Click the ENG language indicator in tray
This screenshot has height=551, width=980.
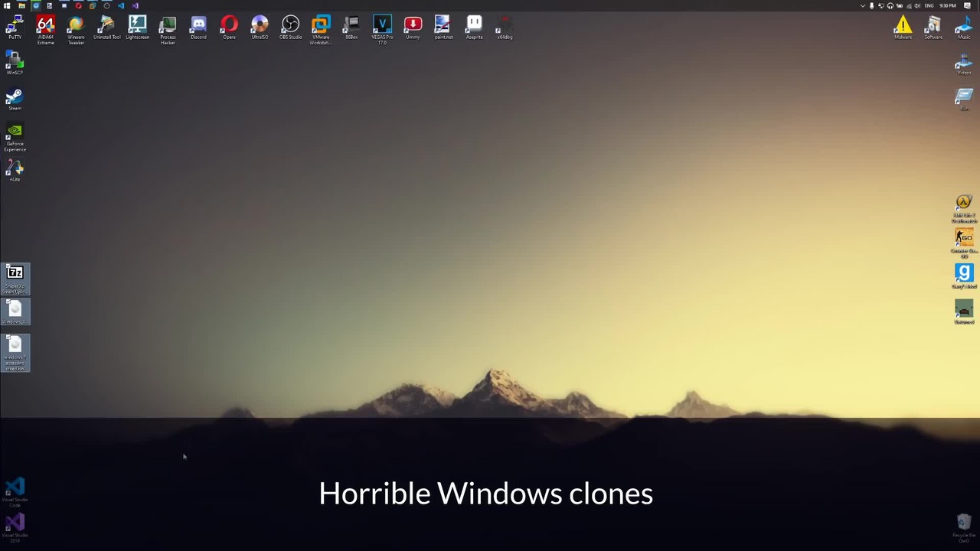pos(929,5)
